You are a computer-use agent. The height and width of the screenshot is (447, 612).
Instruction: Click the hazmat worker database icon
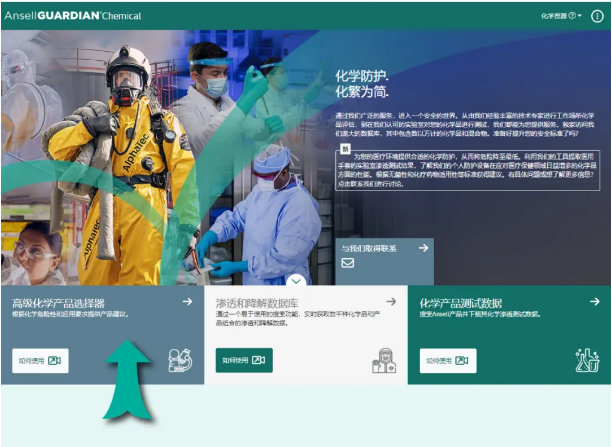383,360
